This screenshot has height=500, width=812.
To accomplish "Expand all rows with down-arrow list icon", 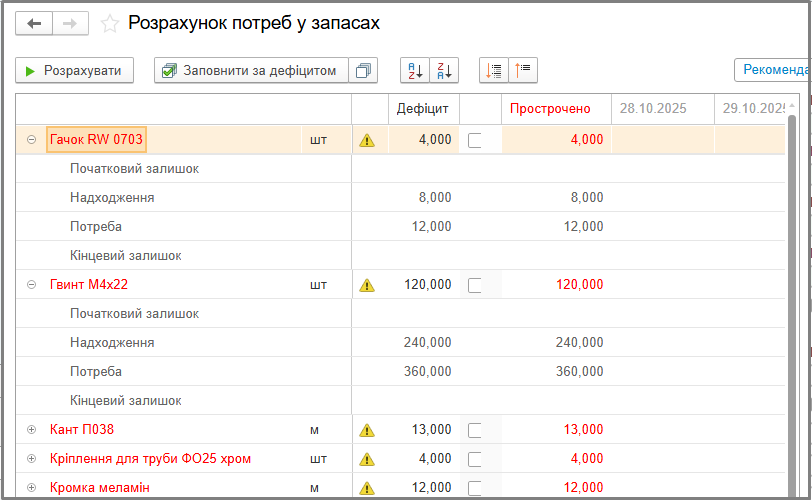I will coord(494,70).
